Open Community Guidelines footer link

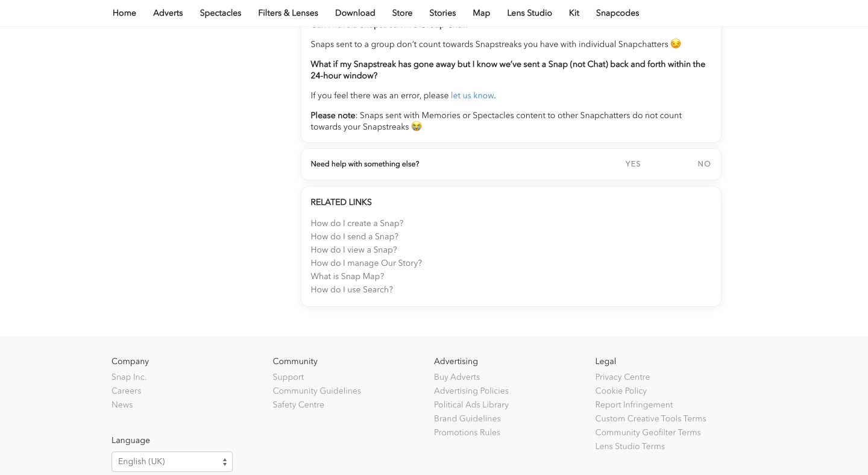[x=316, y=391]
